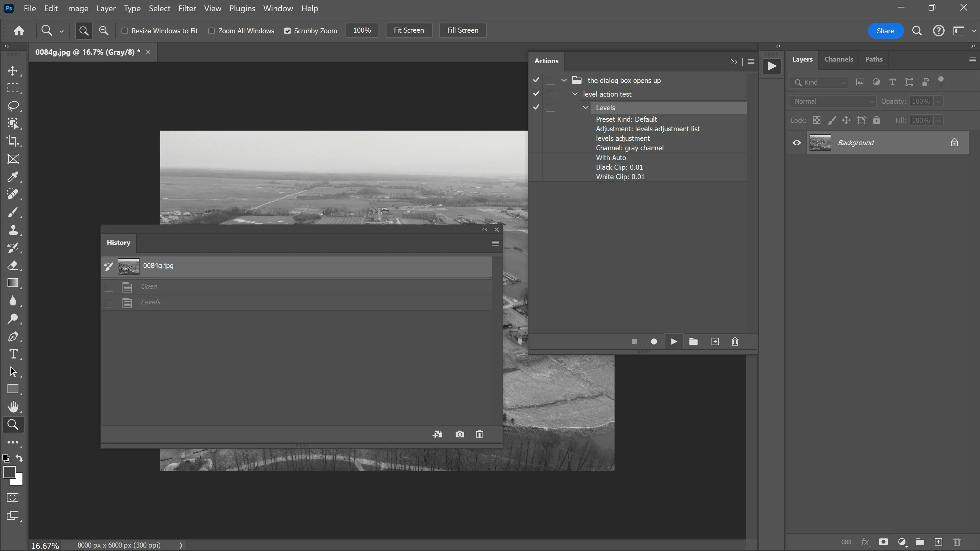Viewport: 980px width, 551px height.
Task: Click the Fit Screen button
Action: pyautogui.click(x=409, y=30)
